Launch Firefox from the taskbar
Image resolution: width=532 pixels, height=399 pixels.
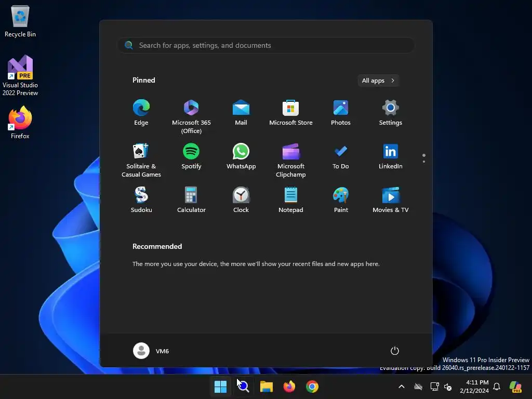coord(289,387)
